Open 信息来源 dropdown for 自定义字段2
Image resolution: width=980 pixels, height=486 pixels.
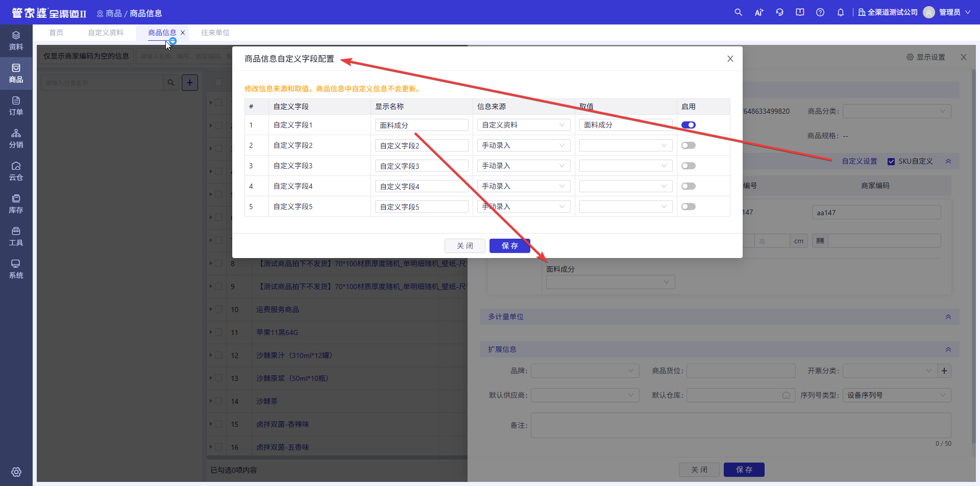click(524, 145)
